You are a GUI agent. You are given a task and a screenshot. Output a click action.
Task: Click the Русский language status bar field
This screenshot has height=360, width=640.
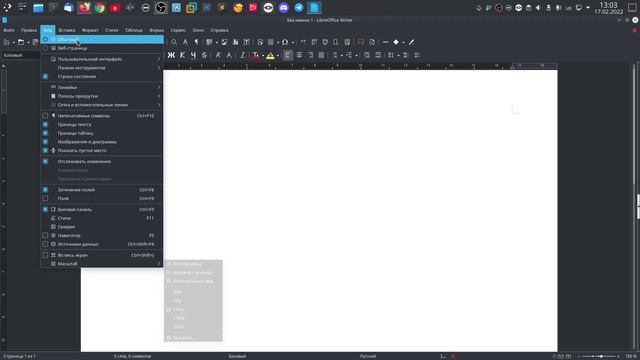pos(368,356)
